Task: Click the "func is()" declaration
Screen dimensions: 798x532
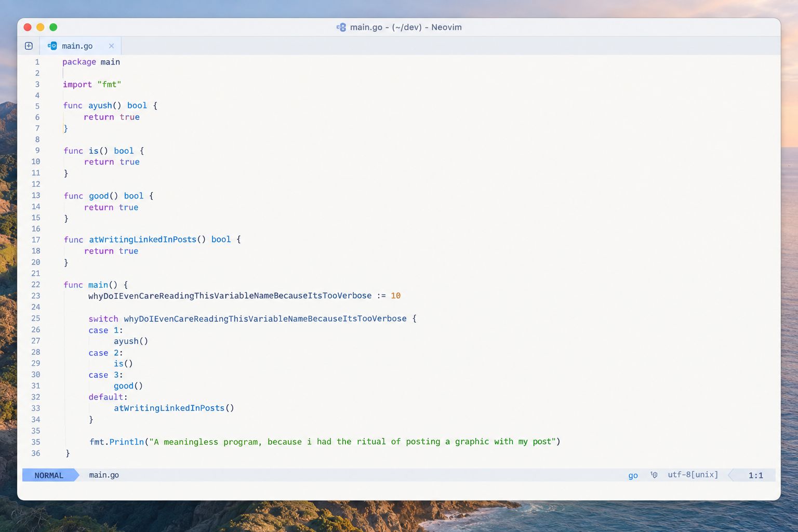Action: coord(104,151)
